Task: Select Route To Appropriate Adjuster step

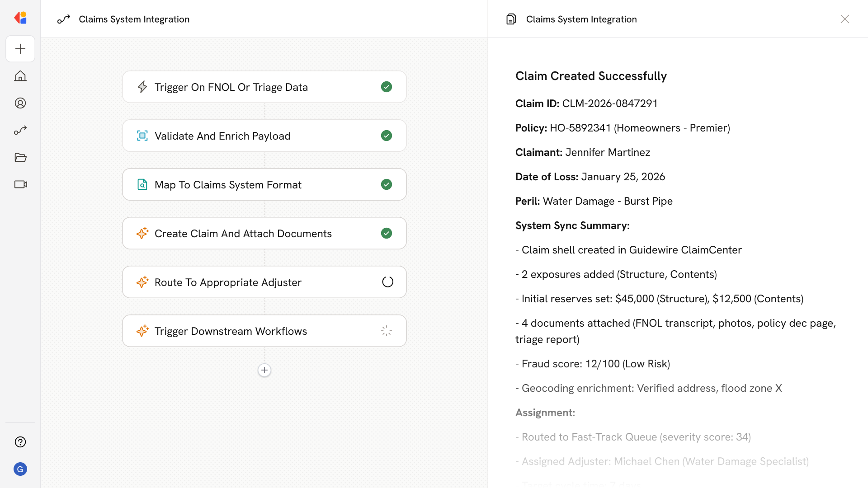Action: (x=228, y=282)
